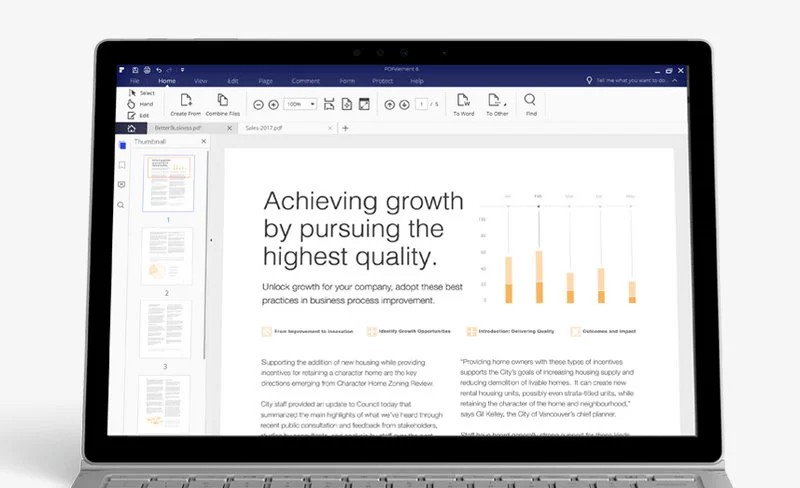This screenshot has width=800, height=488.
Task: Open the Comment ribbon tab
Action: click(x=305, y=80)
